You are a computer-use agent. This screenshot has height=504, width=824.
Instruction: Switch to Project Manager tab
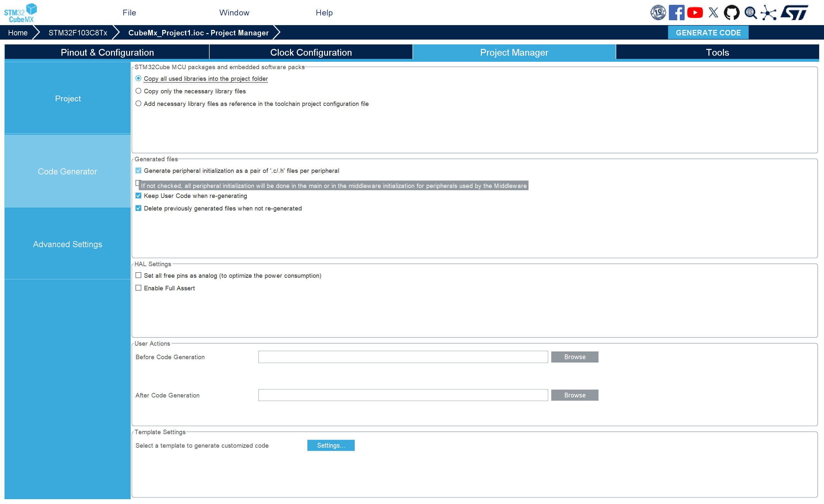coord(514,52)
